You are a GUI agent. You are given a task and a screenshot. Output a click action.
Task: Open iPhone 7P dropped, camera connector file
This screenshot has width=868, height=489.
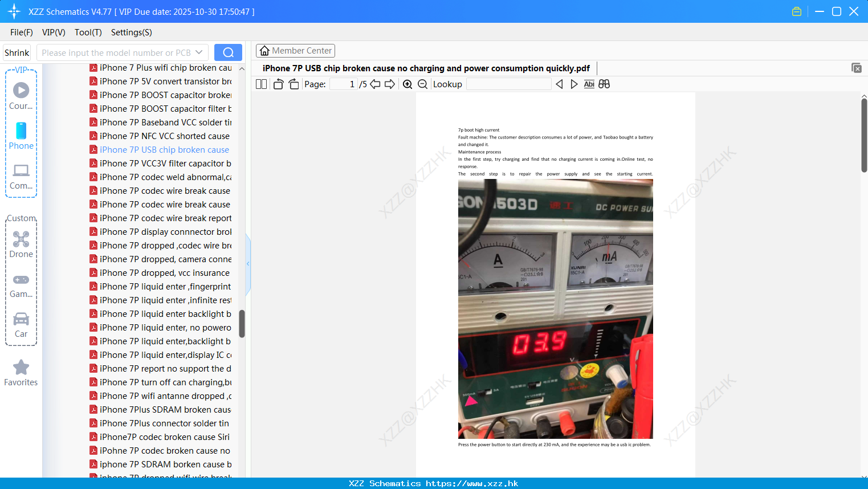(x=161, y=259)
